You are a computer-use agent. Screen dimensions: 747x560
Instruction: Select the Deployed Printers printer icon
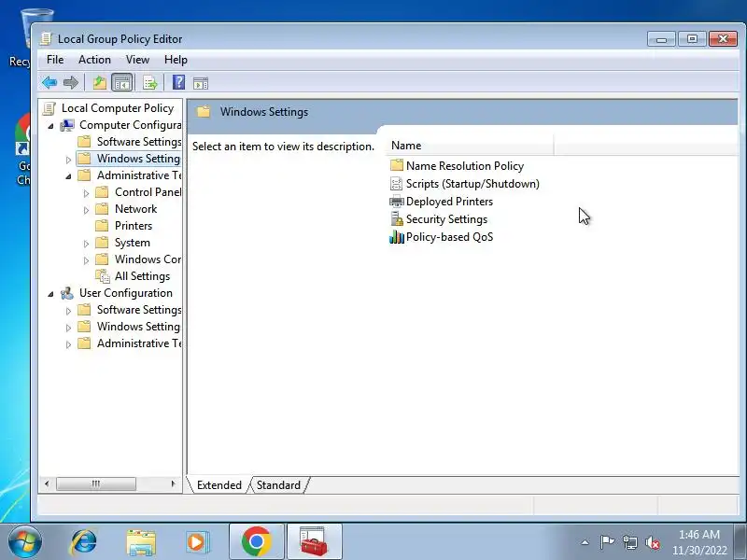click(x=396, y=201)
